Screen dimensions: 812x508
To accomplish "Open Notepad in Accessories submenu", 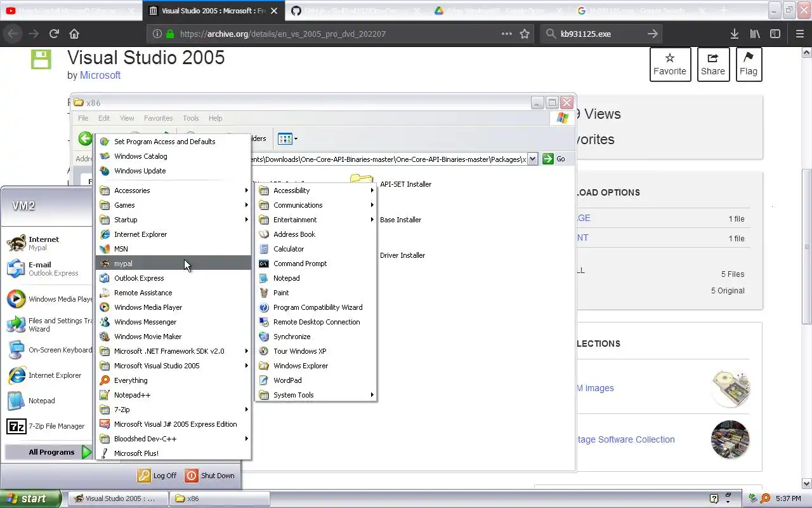I will (316, 278).
